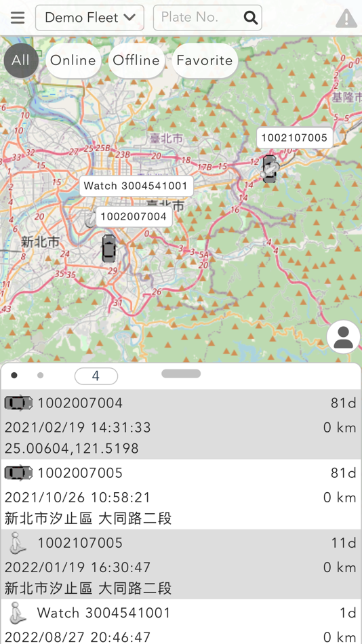The image size is (362, 644).
Task: Show Favorite vehicles only
Action: [x=205, y=61]
